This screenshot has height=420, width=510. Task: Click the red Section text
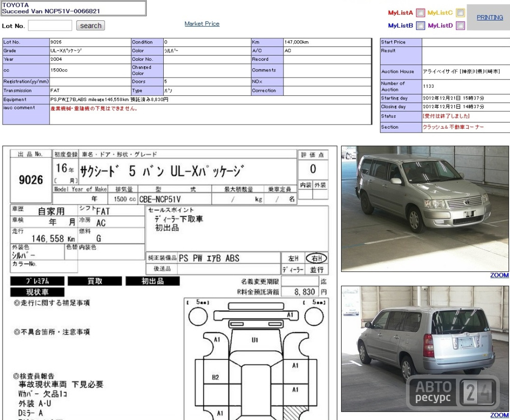point(453,127)
